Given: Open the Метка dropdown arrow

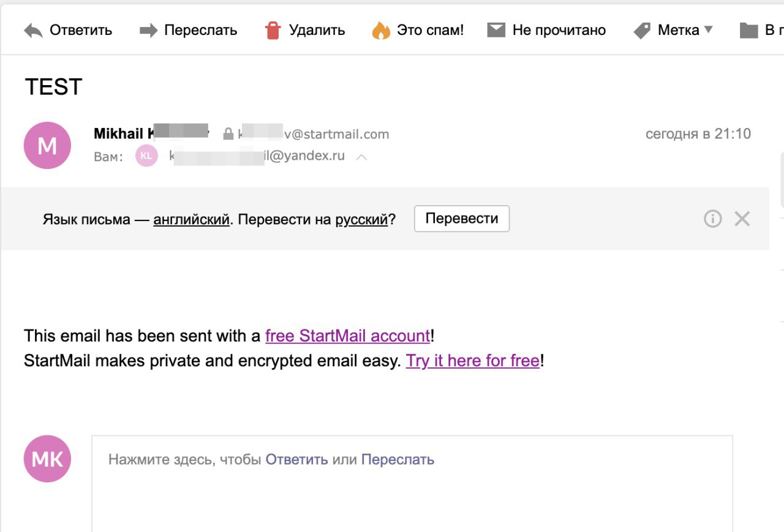Looking at the screenshot, I should tap(709, 29).
